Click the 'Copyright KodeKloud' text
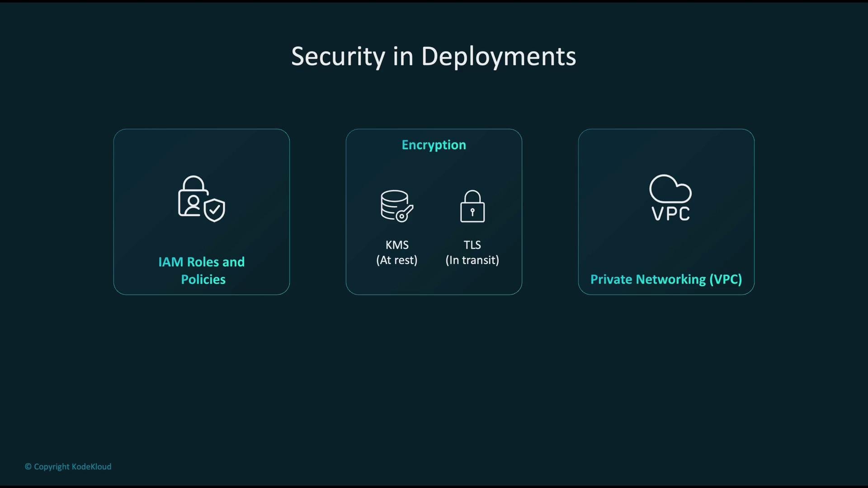Image resolution: width=868 pixels, height=488 pixels. click(x=68, y=467)
